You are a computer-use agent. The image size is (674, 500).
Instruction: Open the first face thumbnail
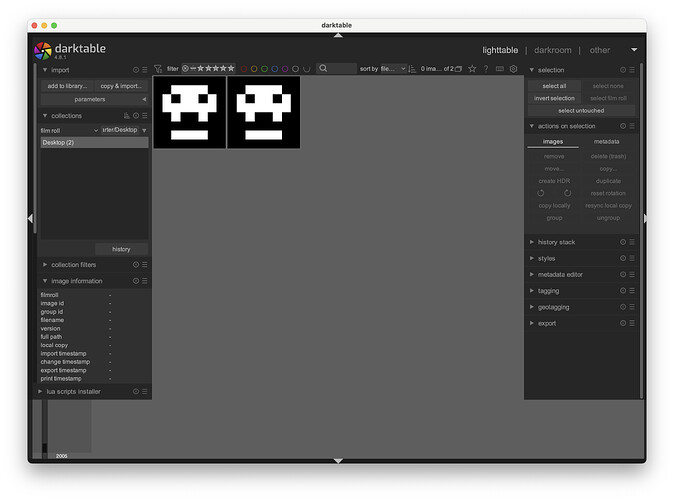[x=190, y=112]
